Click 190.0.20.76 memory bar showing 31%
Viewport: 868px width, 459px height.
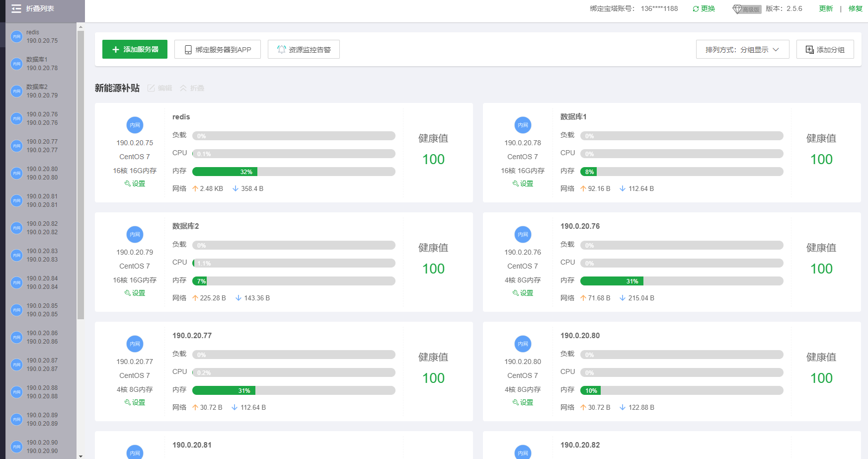tap(682, 281)
